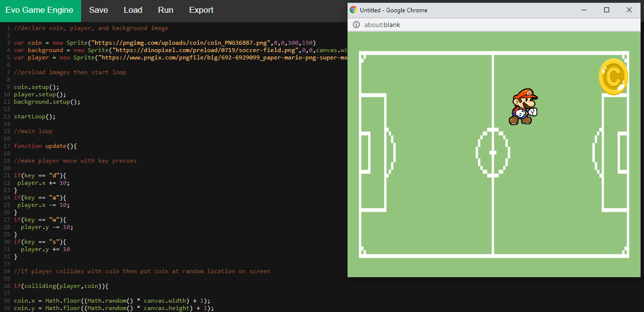Run the game code
Image resolution: width=644 pixels, height=312 pixels.
coord(166,10)
